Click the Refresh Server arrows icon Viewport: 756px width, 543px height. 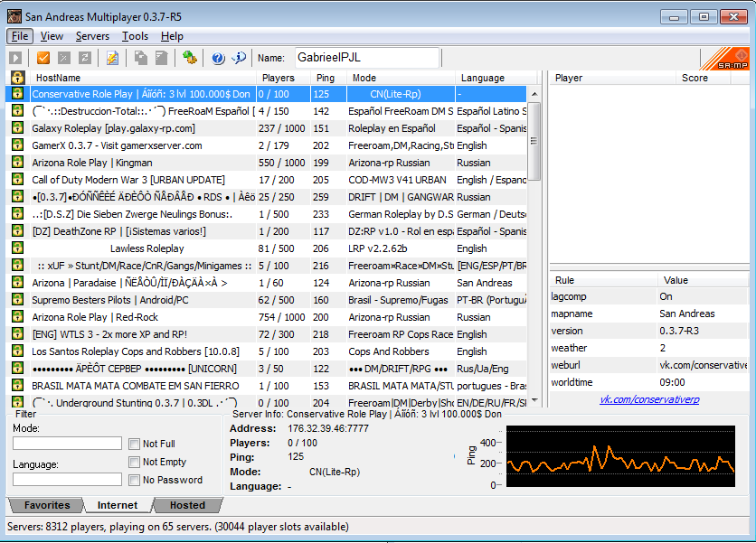(x=85, y=58)
